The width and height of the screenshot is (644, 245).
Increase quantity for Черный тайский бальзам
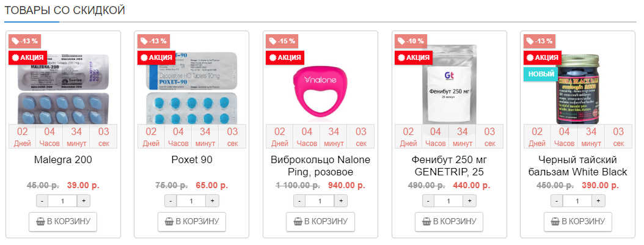(599, 201)
